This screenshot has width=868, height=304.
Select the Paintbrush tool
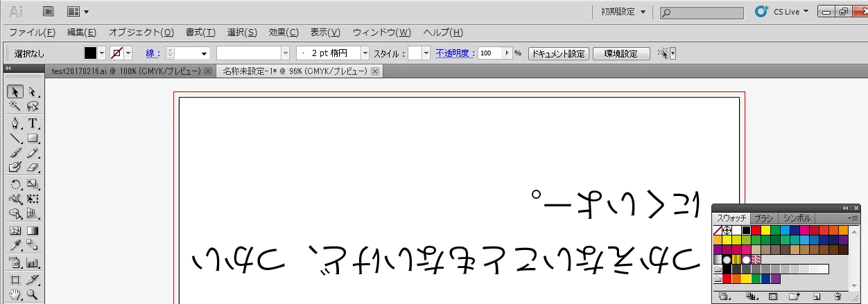tap(15, 153)
